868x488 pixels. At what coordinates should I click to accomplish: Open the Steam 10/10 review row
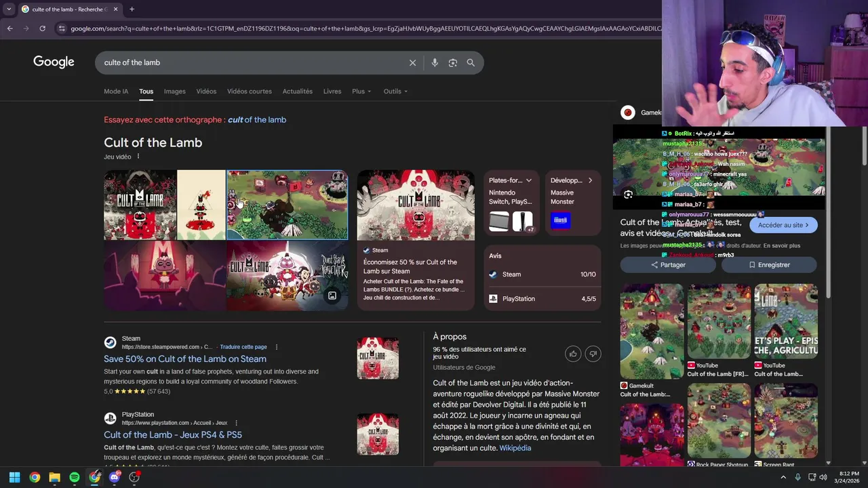click(x=542, y=274)
